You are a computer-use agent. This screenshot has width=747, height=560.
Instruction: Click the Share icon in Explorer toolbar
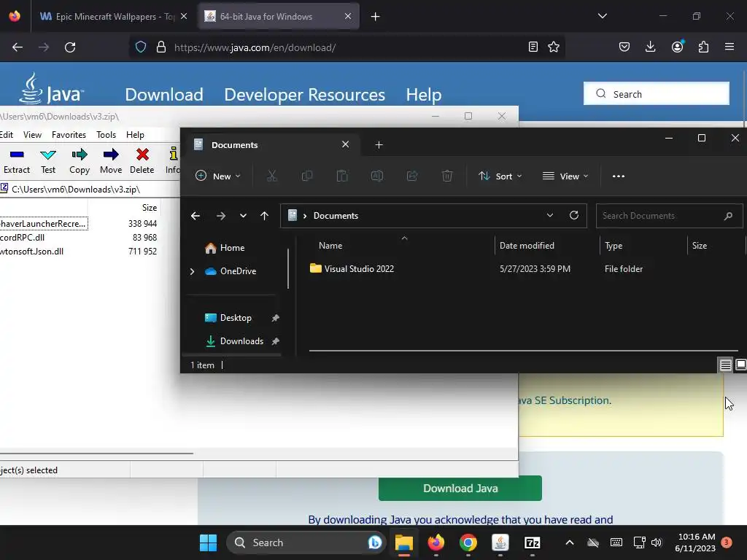tap(412, 176)
